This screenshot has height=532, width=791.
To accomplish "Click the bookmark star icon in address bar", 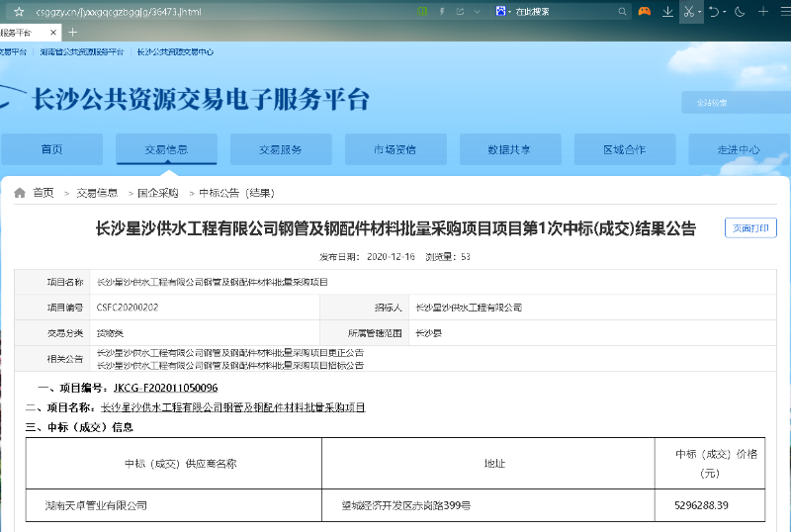I will (x=19, y=12).
